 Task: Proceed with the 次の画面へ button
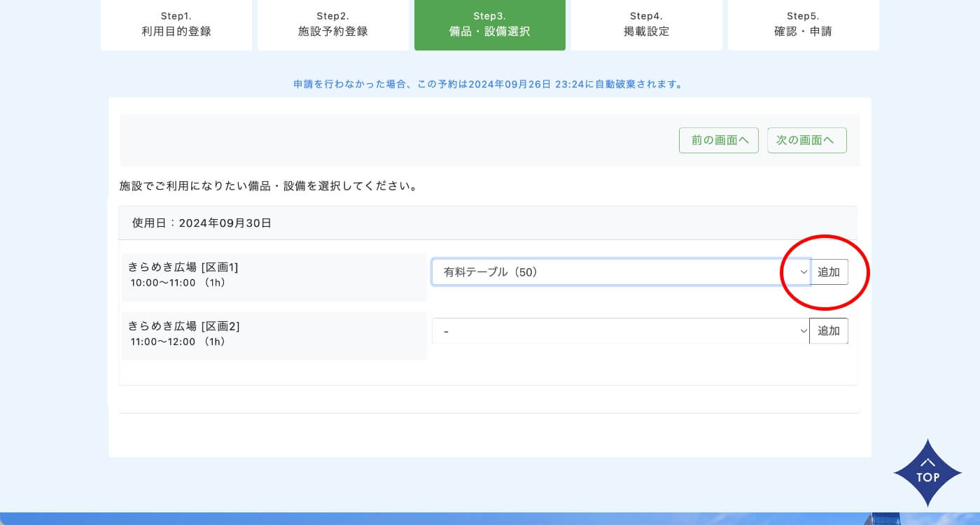[x=806, y=140]
